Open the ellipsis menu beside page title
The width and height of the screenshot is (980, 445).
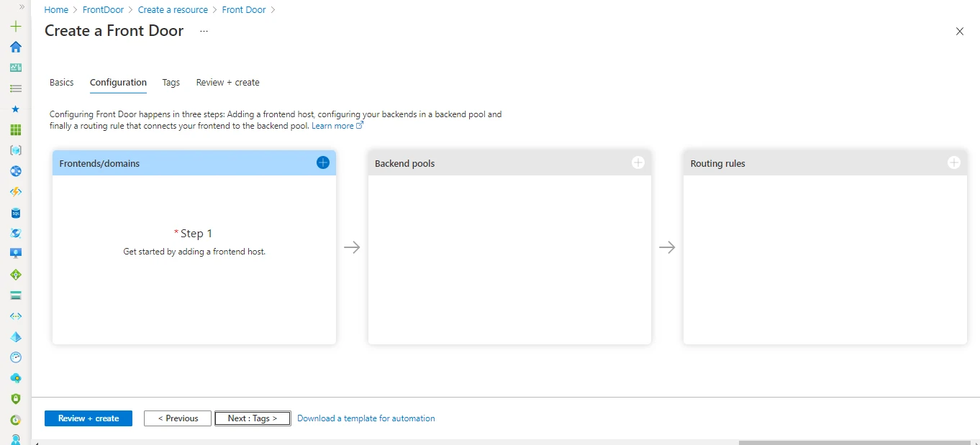[204, 31]
